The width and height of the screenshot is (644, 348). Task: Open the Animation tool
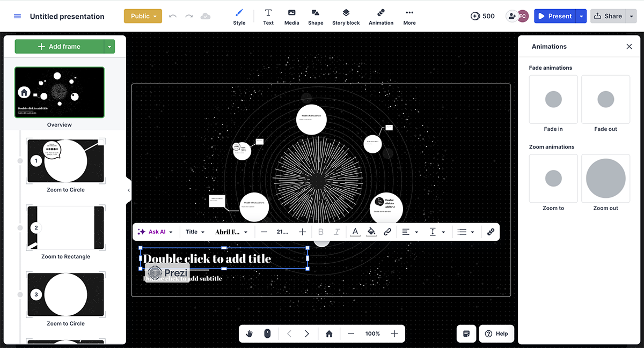point(381,17)
